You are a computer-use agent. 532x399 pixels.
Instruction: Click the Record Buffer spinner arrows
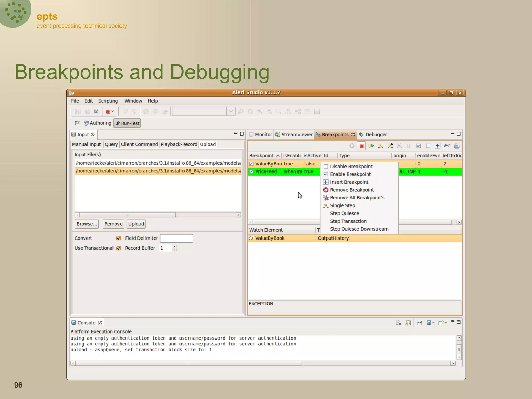[x=174, y=248]
